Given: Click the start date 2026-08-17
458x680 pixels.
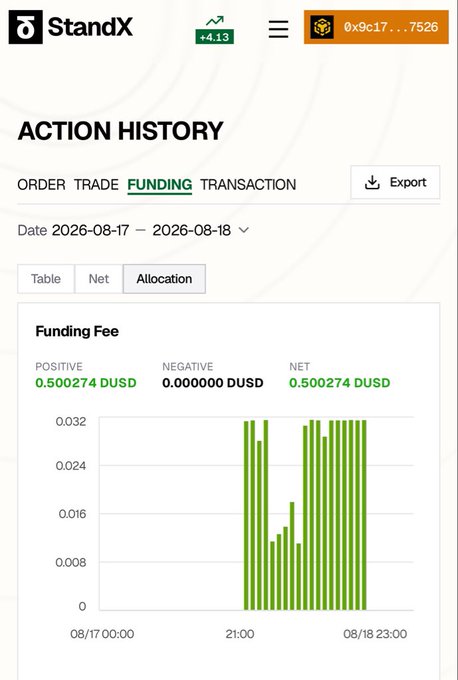Looking at the screenshot, I should [91, 230].
